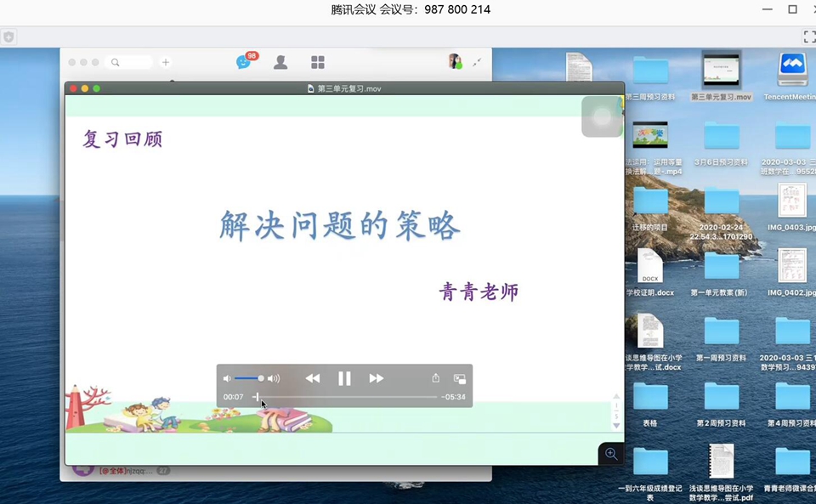Open the share menu in video player

[x=436, y=378]
